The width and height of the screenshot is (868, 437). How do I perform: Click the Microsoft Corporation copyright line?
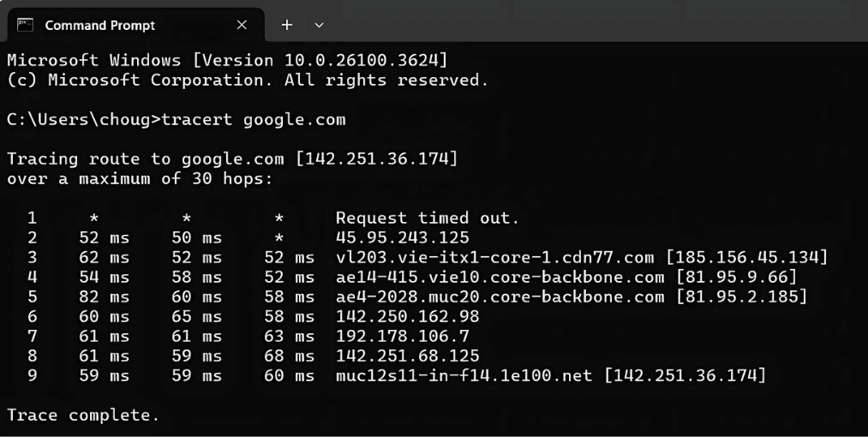point(248,80)
